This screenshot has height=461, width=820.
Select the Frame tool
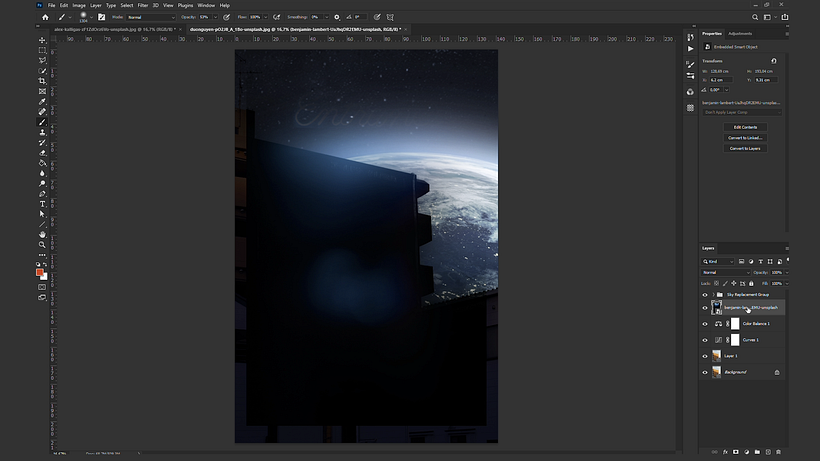click(x=42, y=91)
